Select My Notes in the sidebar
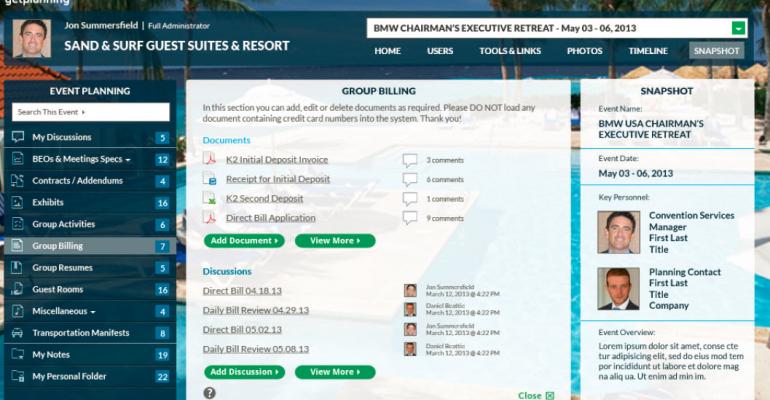This screenshot has height=400, width=770. tap(90, 354)
